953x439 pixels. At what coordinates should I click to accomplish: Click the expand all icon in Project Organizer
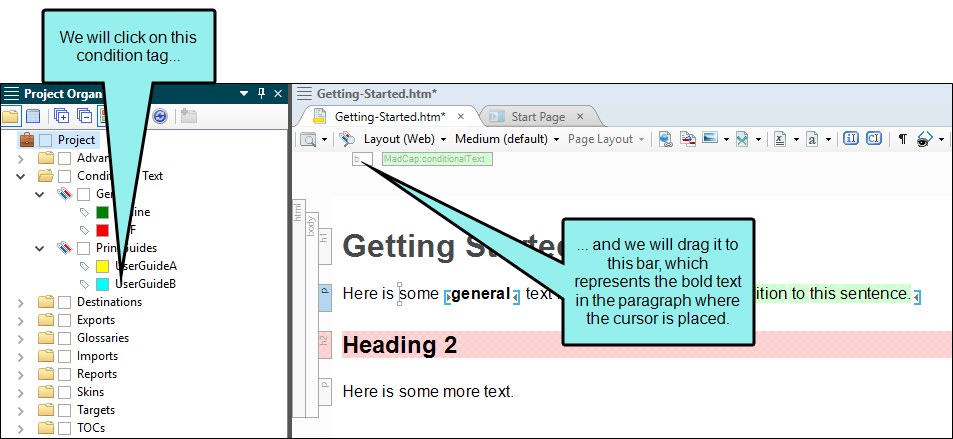click(61, 116)
